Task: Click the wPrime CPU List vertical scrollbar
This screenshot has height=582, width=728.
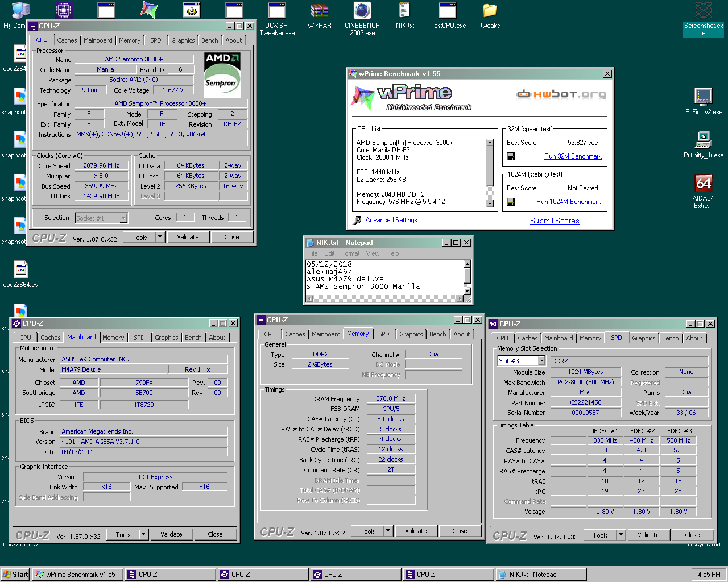Action: point(490,173)
